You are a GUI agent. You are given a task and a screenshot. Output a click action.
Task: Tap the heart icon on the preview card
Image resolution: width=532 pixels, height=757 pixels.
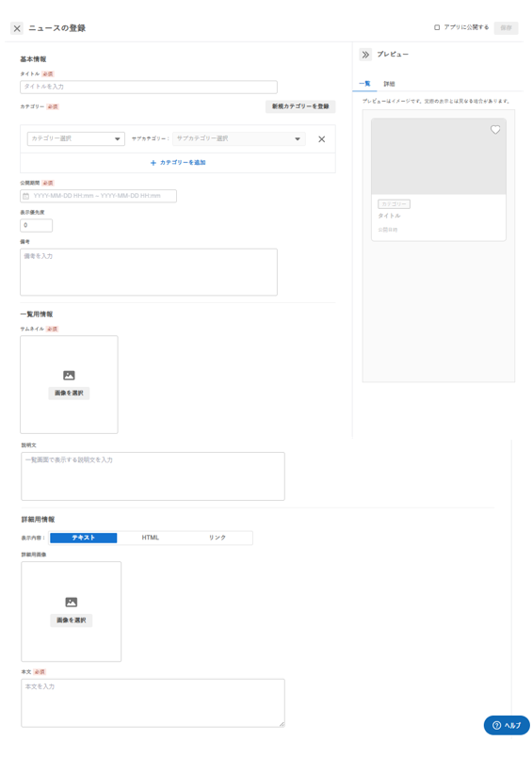(495, 130)
